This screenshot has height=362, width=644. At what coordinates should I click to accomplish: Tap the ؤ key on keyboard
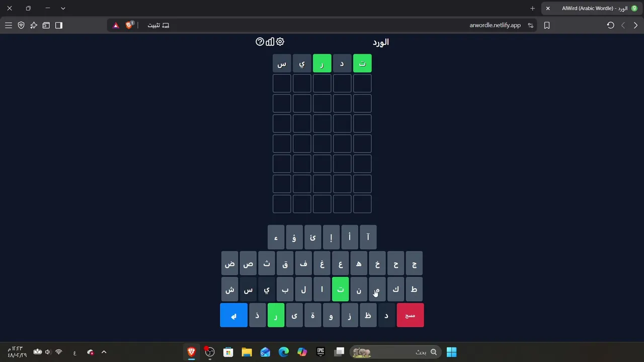click(x=294, y=237)
